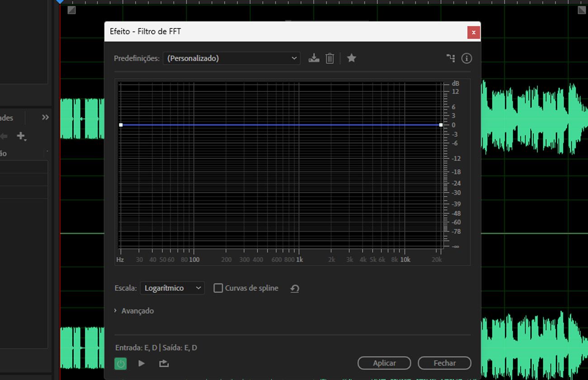Click the 10k frequency axis label
This screenshot has width=588, height=380.
(405, 260)
